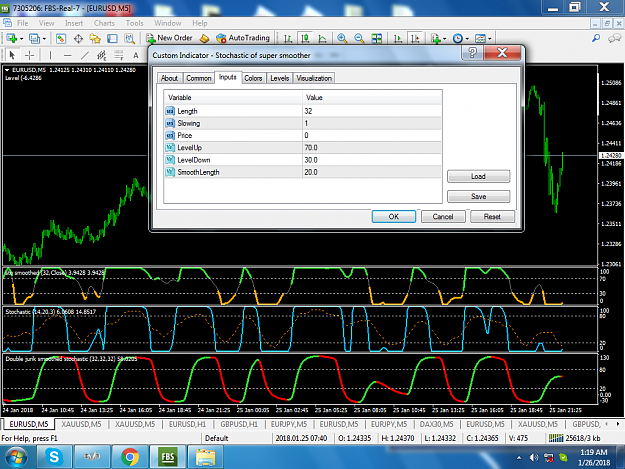This screenshot has height=469, width=625.
Task: Open the File menu
Action: [x=22, y=23]
